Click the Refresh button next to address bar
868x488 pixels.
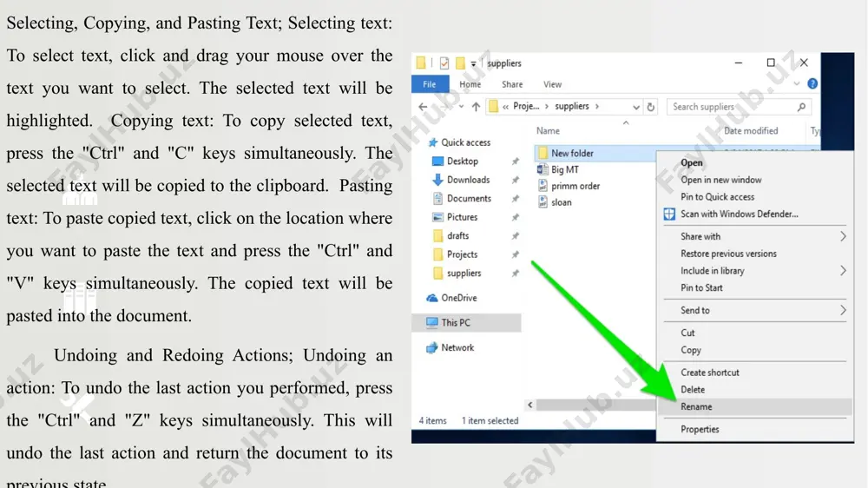tap(651, 107)
